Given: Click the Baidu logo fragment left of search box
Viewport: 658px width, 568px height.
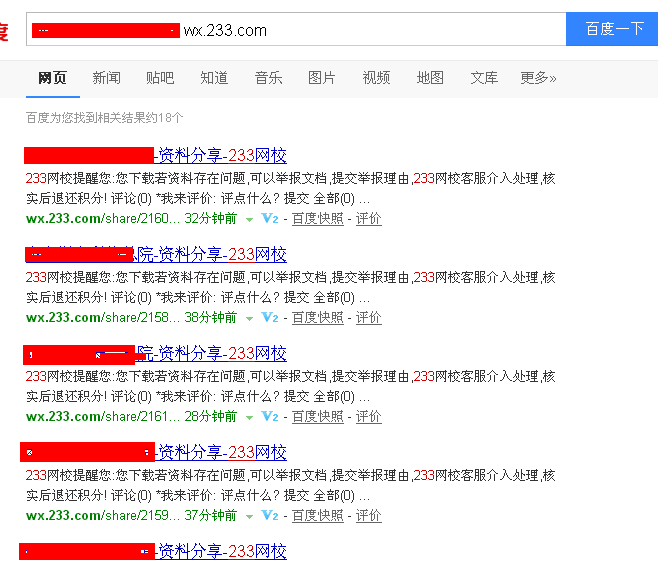Looking at the screenshot, I should [x=4, y=32].
